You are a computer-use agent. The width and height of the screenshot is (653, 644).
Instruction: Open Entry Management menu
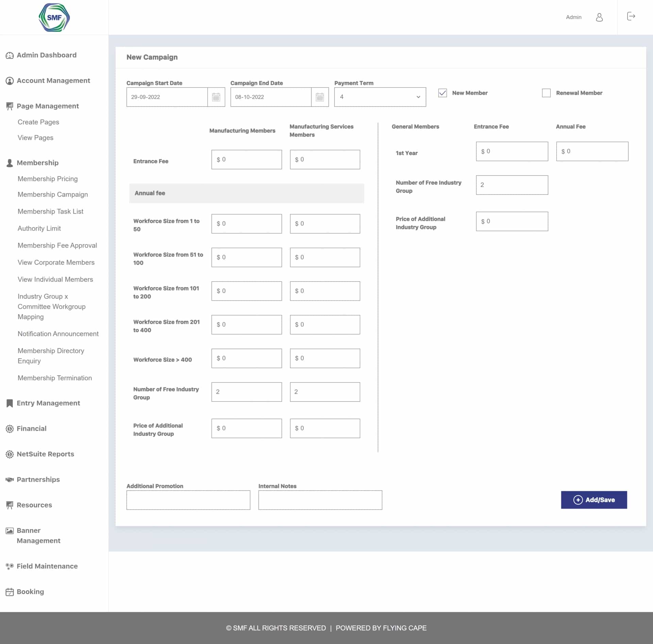(48, 403)
